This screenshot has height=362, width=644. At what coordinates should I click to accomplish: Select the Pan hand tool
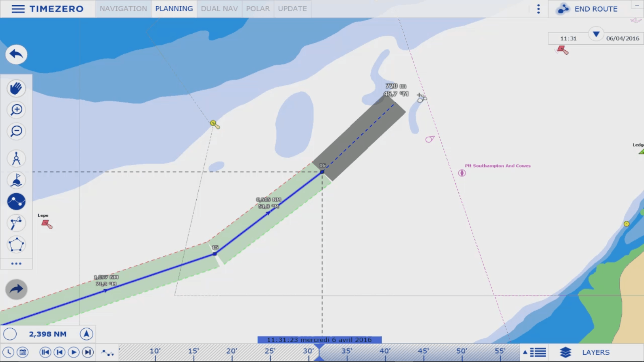point(16,88)
